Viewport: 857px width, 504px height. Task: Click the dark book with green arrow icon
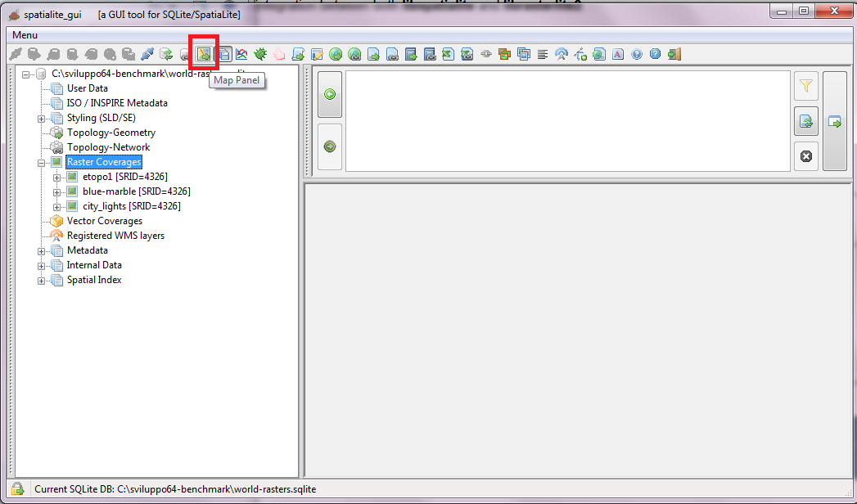click(x=411, y=54)
